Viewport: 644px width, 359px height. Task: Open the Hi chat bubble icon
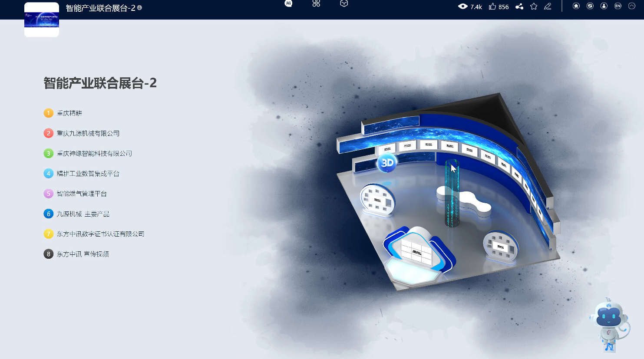288,3
